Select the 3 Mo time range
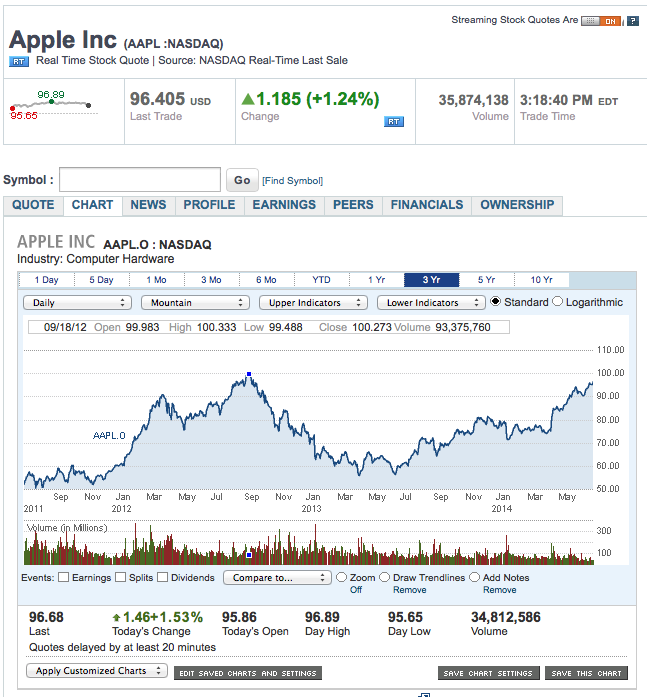The width and height of the screenshot is (647, 697). pyautogui.click(x=211, y=280)
